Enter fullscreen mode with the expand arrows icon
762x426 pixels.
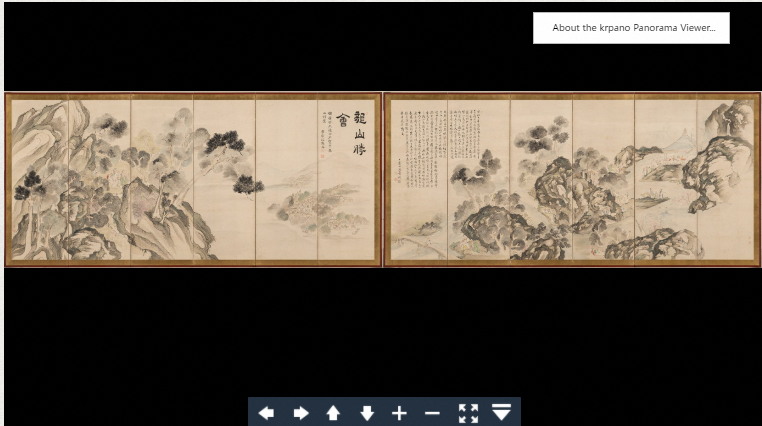(x=468, y=413)
